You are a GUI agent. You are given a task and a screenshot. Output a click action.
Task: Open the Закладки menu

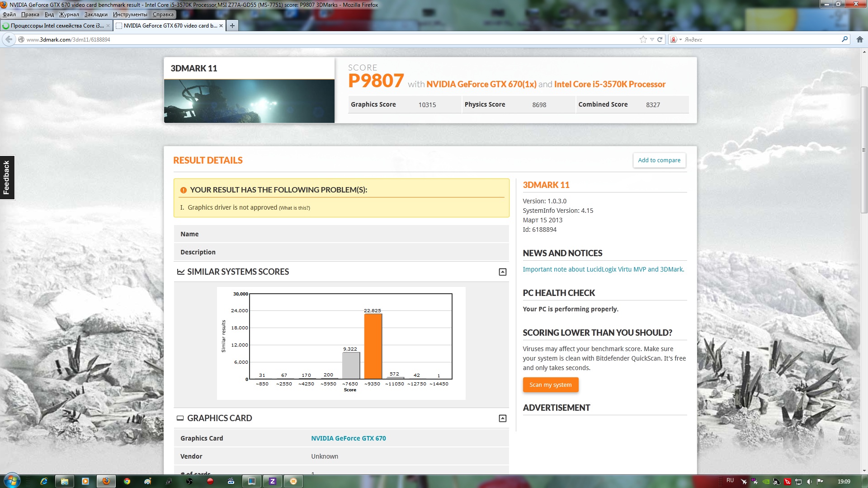(x=96, y=14)
